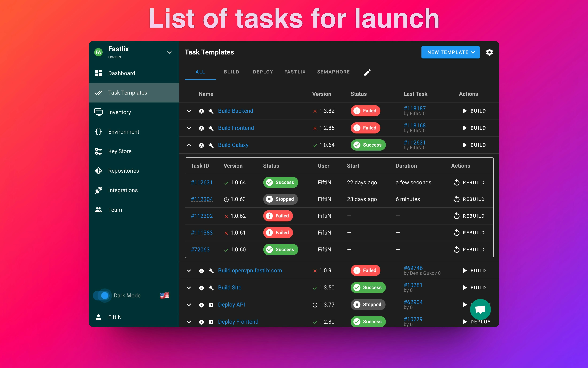Click BUILD button for Build Frontend

[x=474, y=128]
